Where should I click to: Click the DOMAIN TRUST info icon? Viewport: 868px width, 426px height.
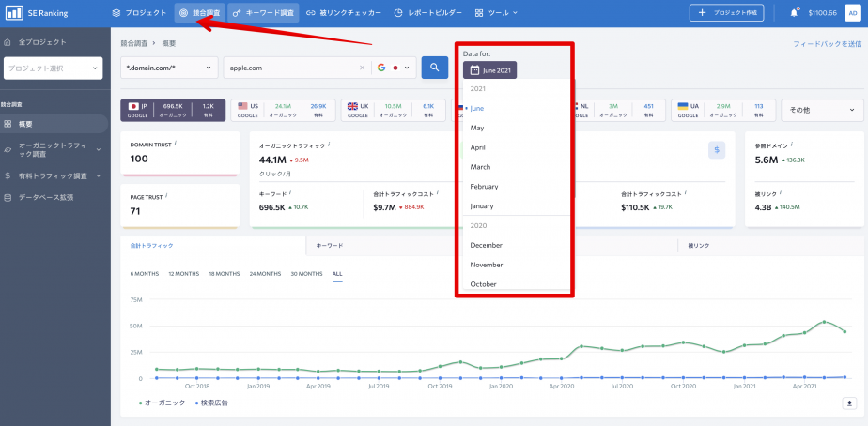coord(176,143)
